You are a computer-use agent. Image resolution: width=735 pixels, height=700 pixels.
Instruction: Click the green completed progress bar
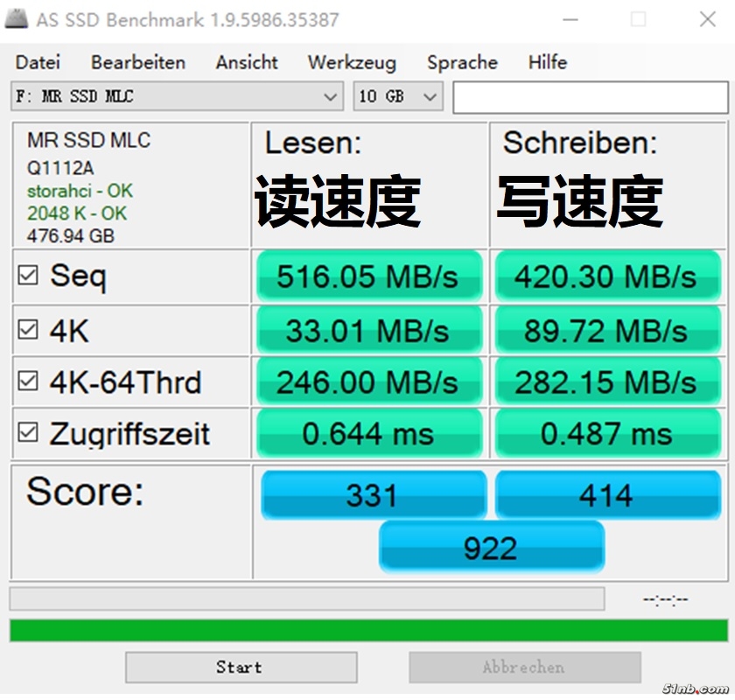point(368,630)
